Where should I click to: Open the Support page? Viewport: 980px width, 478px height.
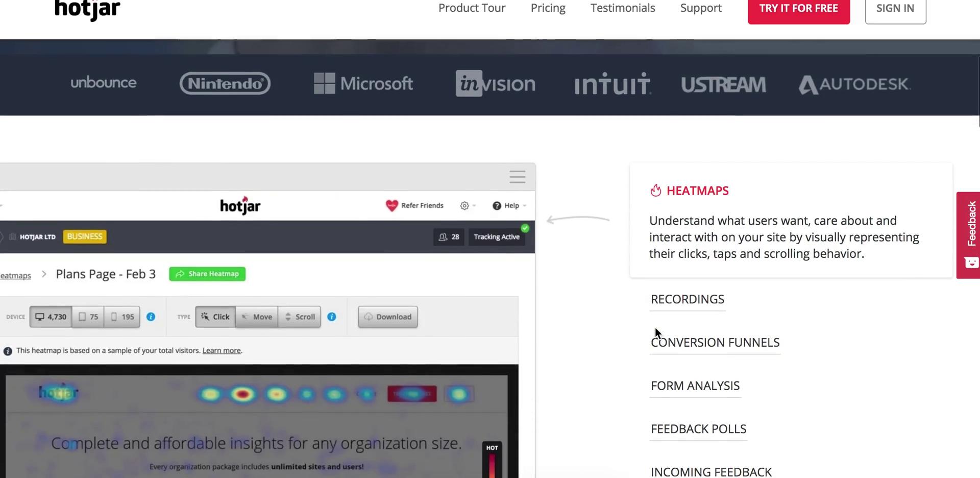(x=701, y=8)
